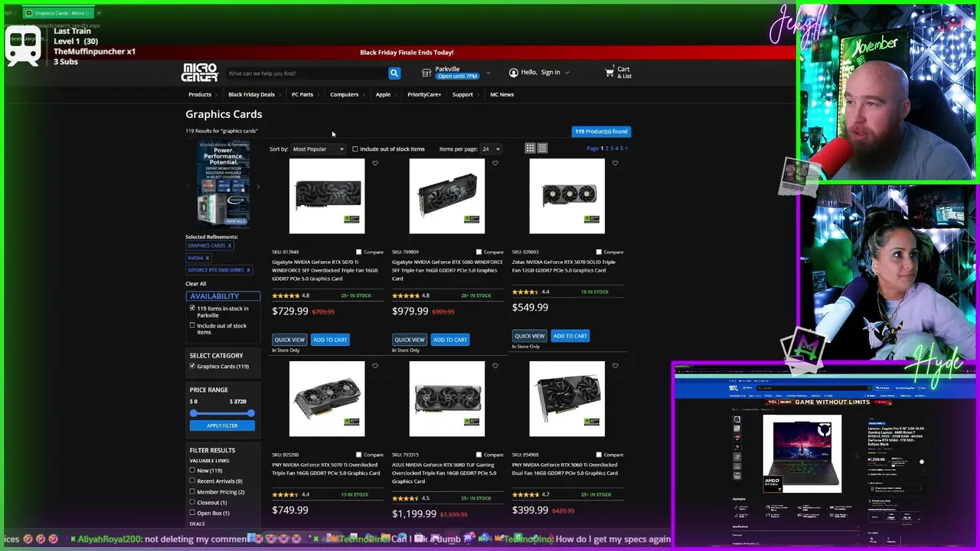The image size is (980, 551).
Task: Open the PNY RTX 5060 Ti product title
Action: click(565, 469)
